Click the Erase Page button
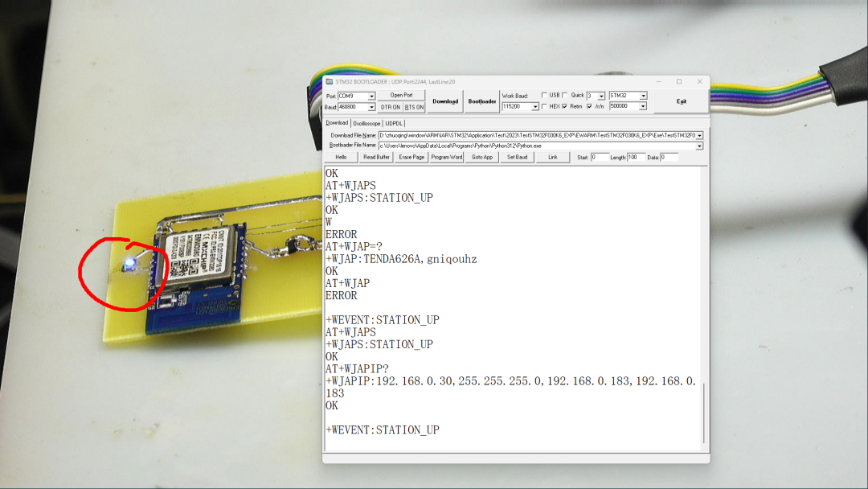 click(411, 157)
